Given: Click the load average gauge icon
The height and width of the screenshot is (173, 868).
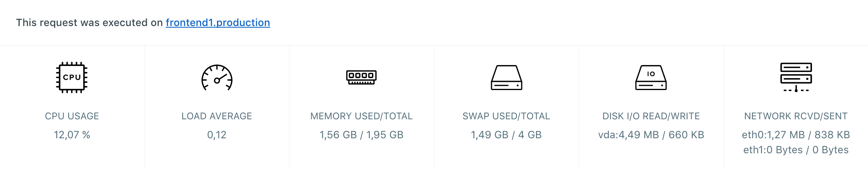Looking at the screenshot, I should pos(217,78).
